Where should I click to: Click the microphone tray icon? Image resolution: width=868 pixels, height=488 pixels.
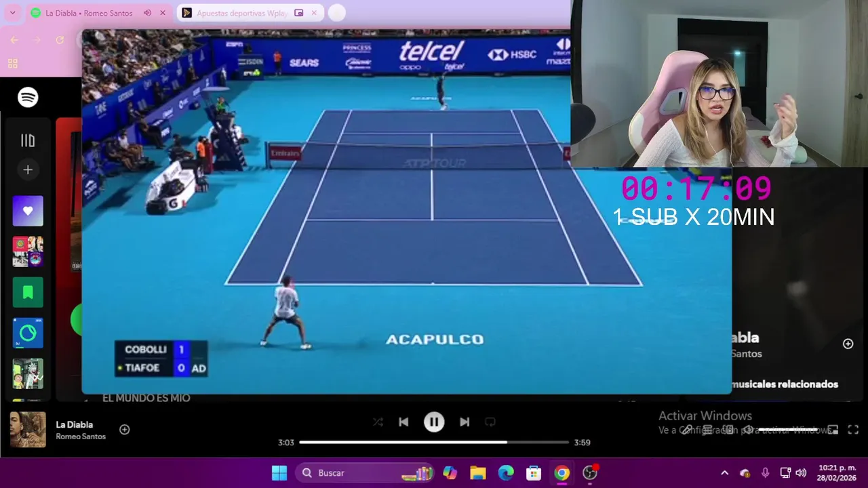click(765, 473)
